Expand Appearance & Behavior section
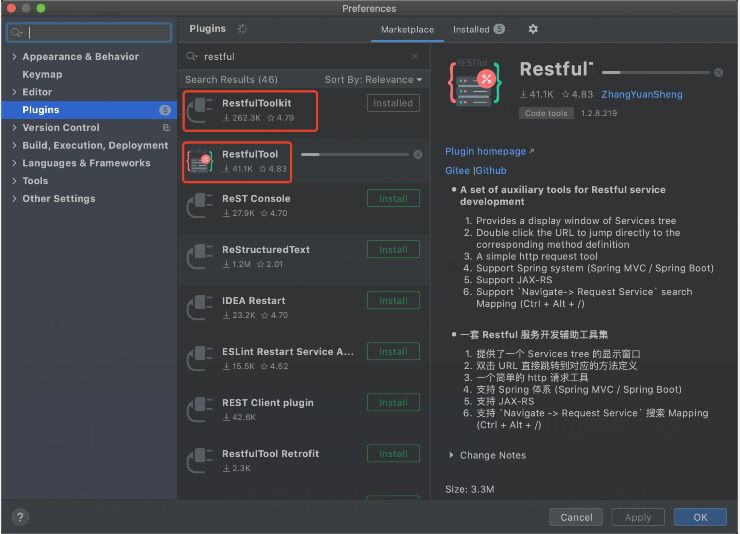This screenshot has width=740, height=534. (14, 57)
